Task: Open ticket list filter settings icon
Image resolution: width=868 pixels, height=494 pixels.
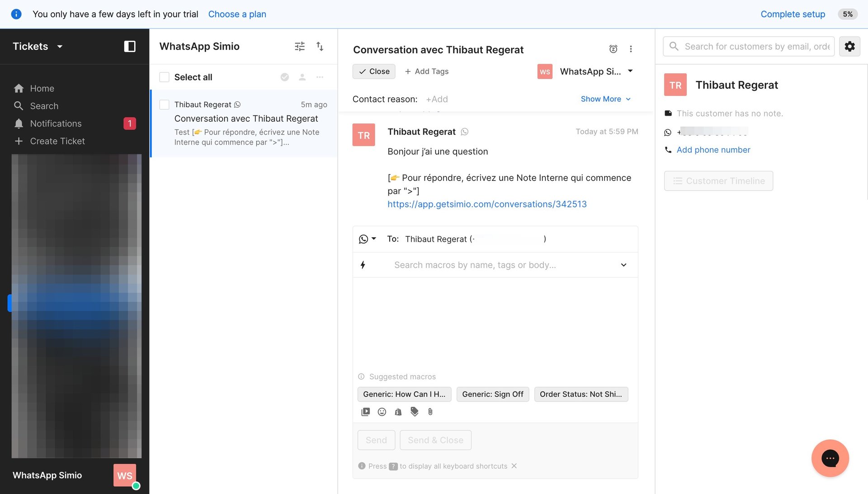Action: tap(299, 46)
